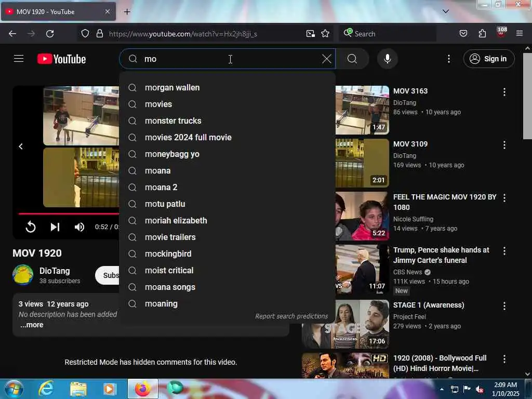The width and height of the screenshot is (532, 399).
Task: Open Firefox application hamburger menu
Action: pyautogui.click(x=519, y=33)
